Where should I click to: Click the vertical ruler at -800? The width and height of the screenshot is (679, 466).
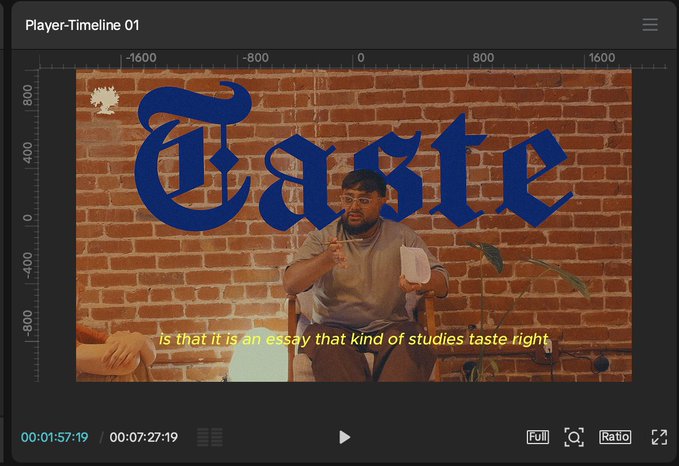(x=28, y=323)
